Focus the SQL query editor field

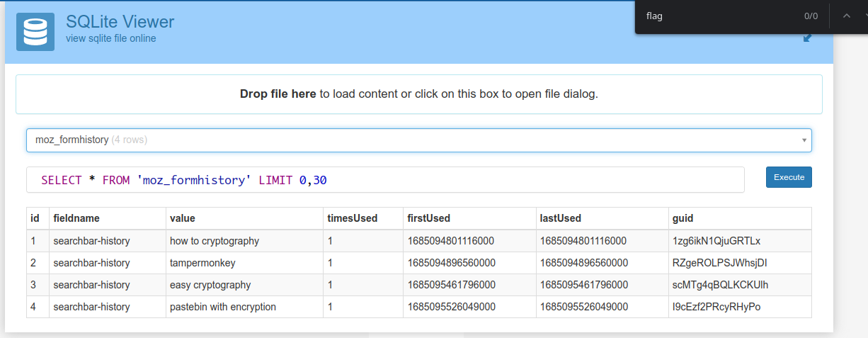[385, 180]
